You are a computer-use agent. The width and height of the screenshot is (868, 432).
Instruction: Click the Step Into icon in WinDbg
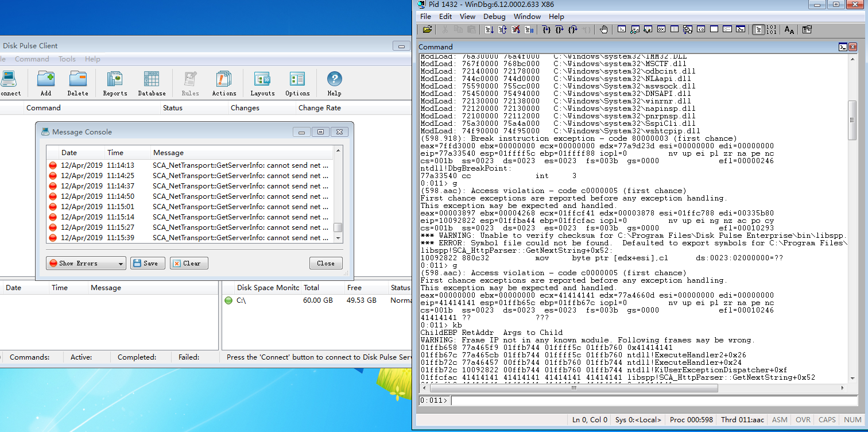547,29
